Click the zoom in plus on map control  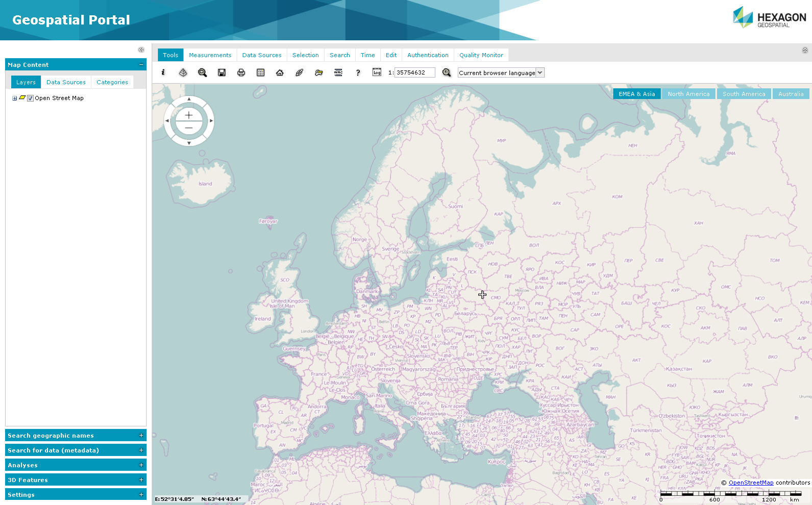tap(189, 115)
